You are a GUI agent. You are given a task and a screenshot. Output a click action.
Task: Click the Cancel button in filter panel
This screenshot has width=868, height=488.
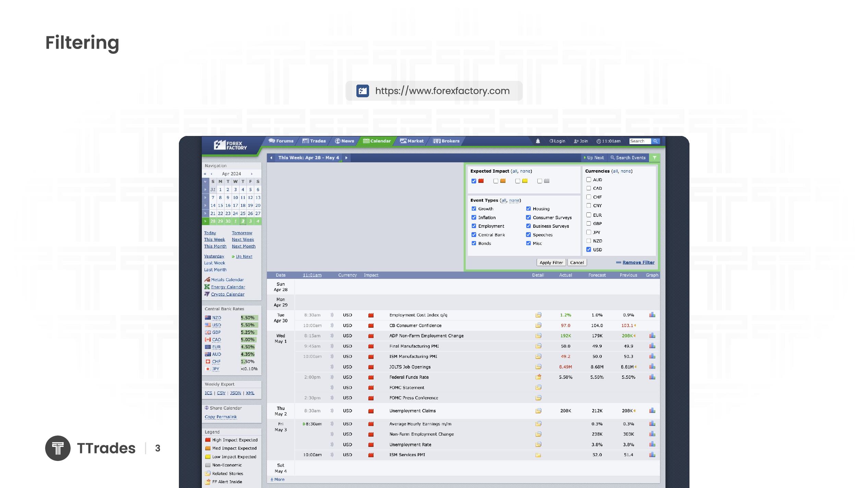(577, 263)
